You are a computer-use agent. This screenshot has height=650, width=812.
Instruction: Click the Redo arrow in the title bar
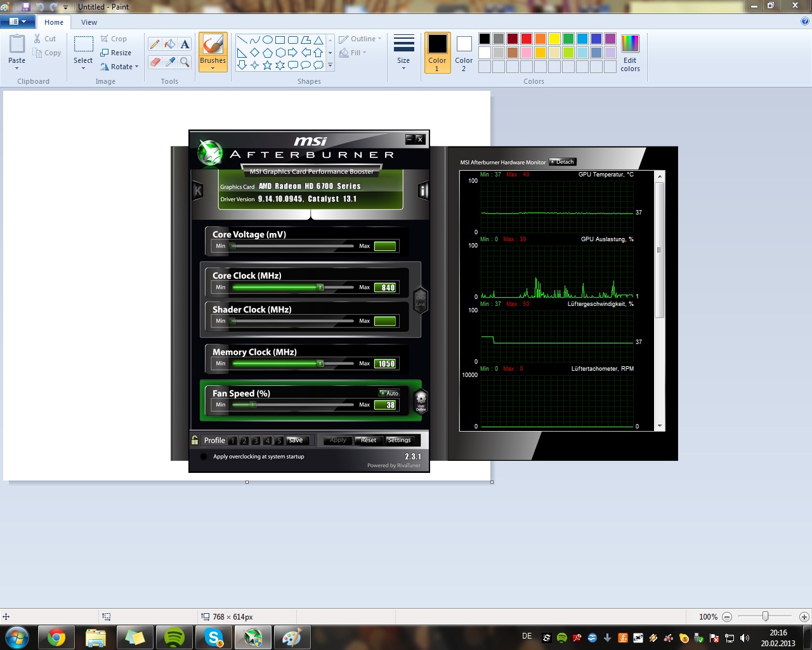(53, 6)
